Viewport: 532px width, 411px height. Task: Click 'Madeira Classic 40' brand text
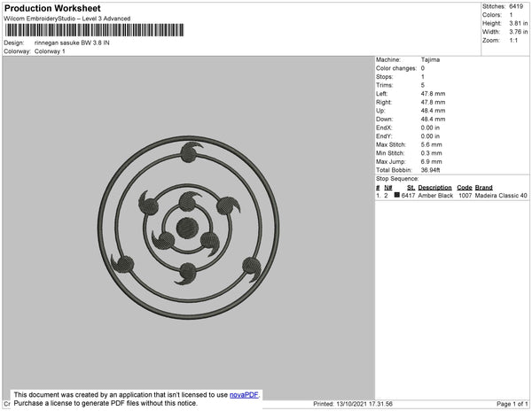click(x=501, y=196)
